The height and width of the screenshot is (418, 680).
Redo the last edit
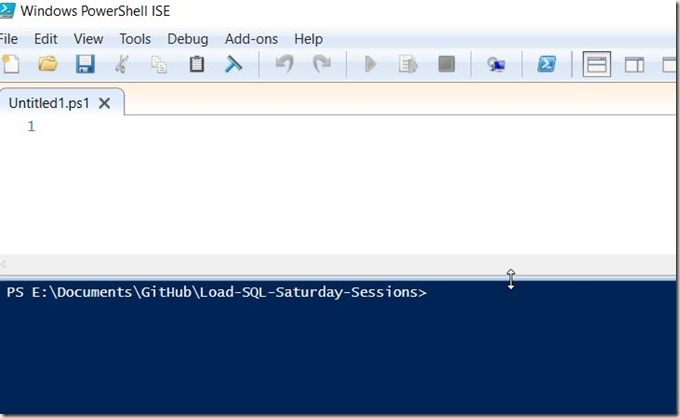pyautogui.click(x=322, y=64)
